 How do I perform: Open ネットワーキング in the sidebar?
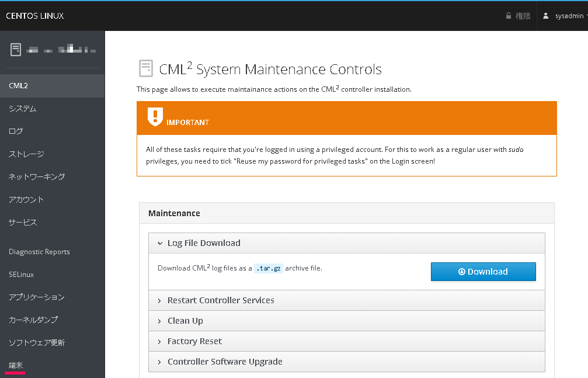52,176
